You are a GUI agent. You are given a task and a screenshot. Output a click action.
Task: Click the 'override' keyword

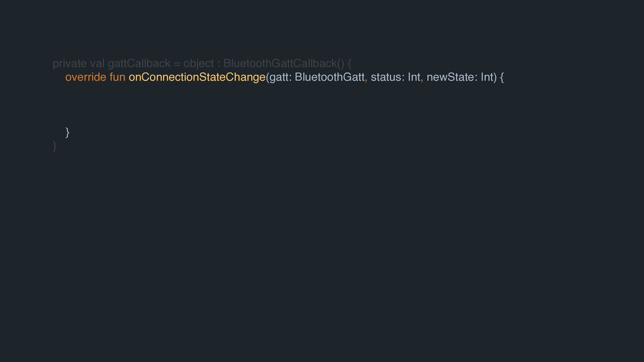pyautogui.click(x=86, y=77)
